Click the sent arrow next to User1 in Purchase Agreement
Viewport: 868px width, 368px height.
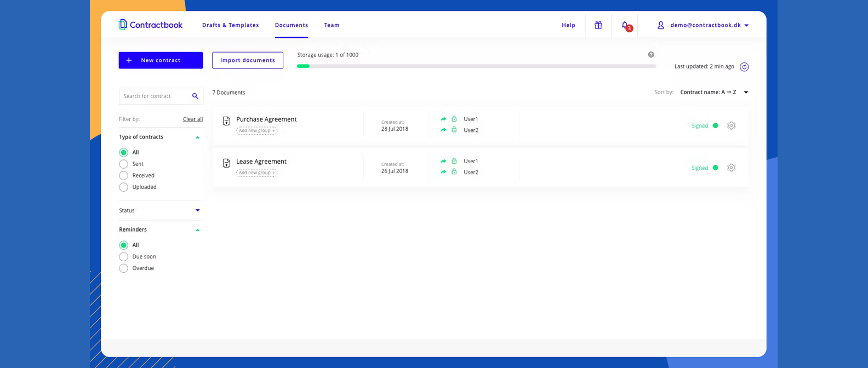point(443,119)
